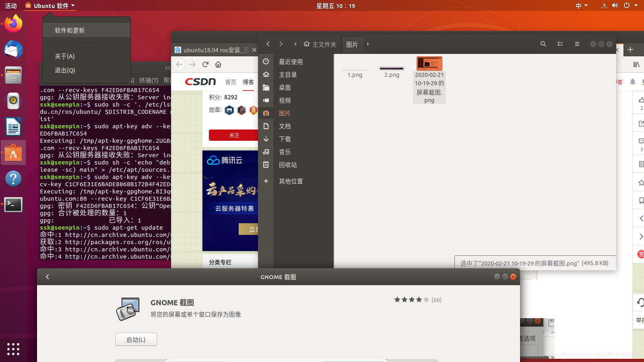Open Terminal from the dock
The width and height of the screenshot is (644, 362).
point(13,204)
